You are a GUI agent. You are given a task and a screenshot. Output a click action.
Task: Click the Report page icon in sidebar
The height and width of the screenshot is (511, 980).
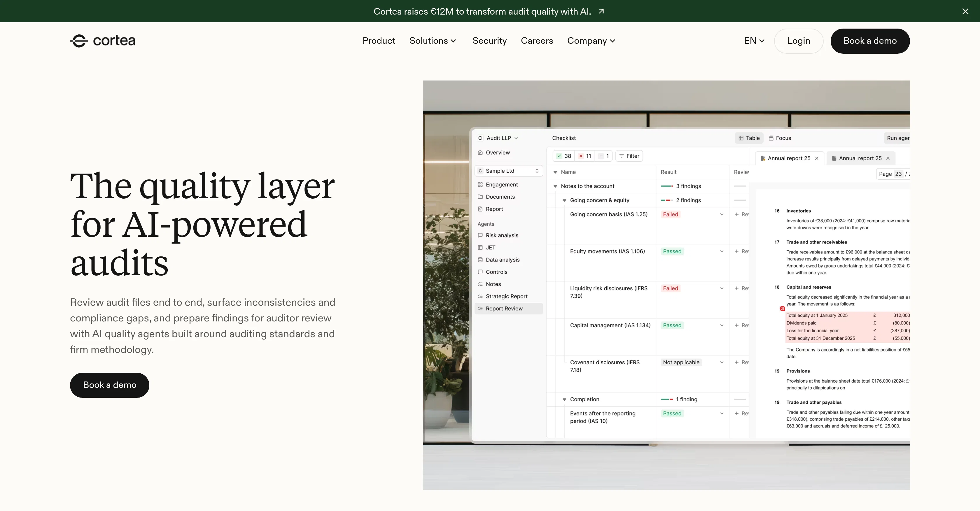tap(480, 209)
